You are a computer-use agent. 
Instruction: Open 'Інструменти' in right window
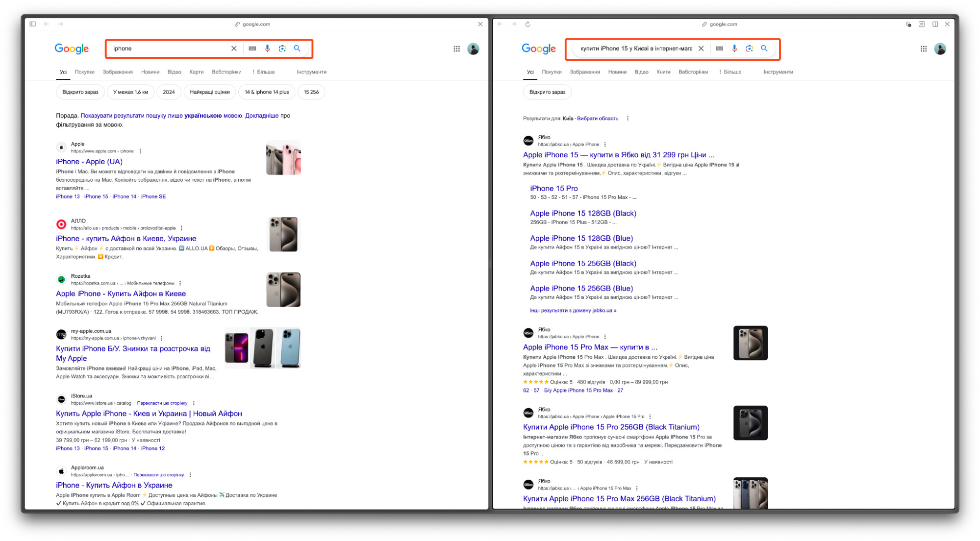click(x=778, y=72)
